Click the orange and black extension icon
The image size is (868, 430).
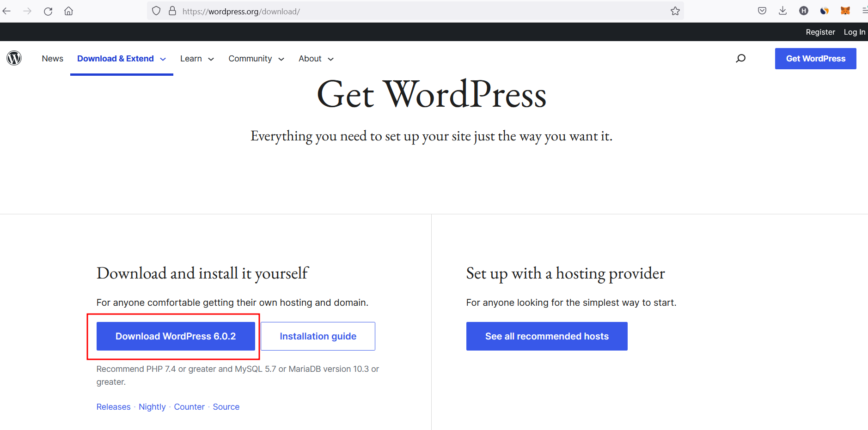(x=825, y=11)
